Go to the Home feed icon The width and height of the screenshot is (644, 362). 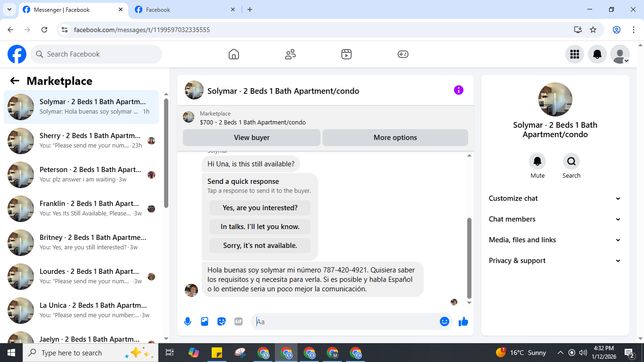(234, 54)
